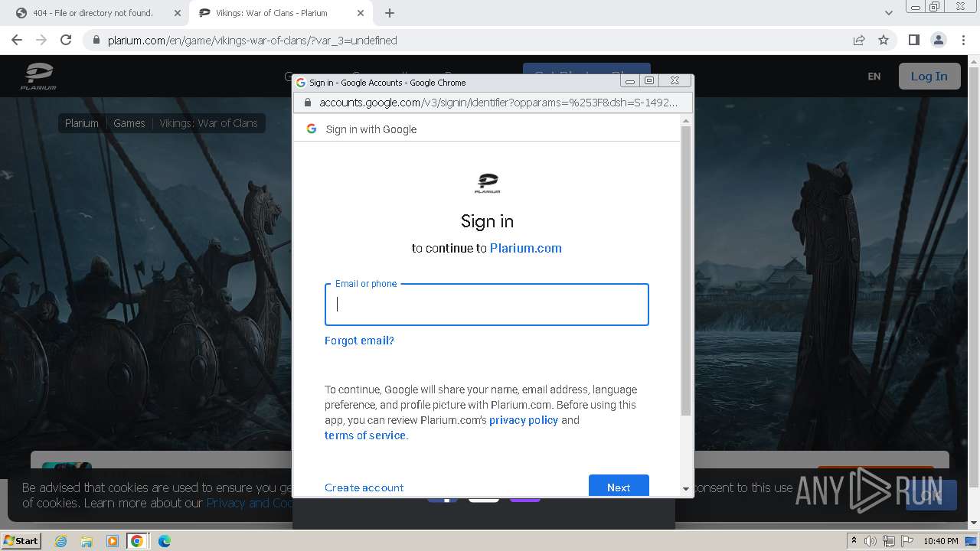
Task: Select Vikings: War of Clans breadcrumb
Action: [208, 123]
